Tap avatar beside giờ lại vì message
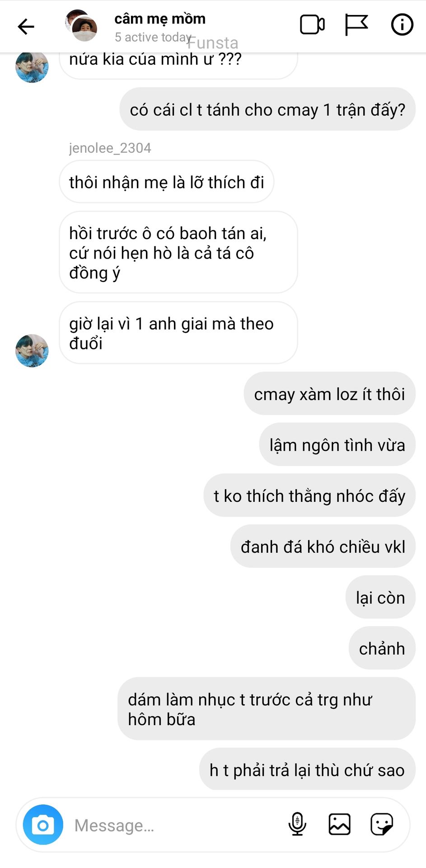426x868 pixels. point(32,351)
